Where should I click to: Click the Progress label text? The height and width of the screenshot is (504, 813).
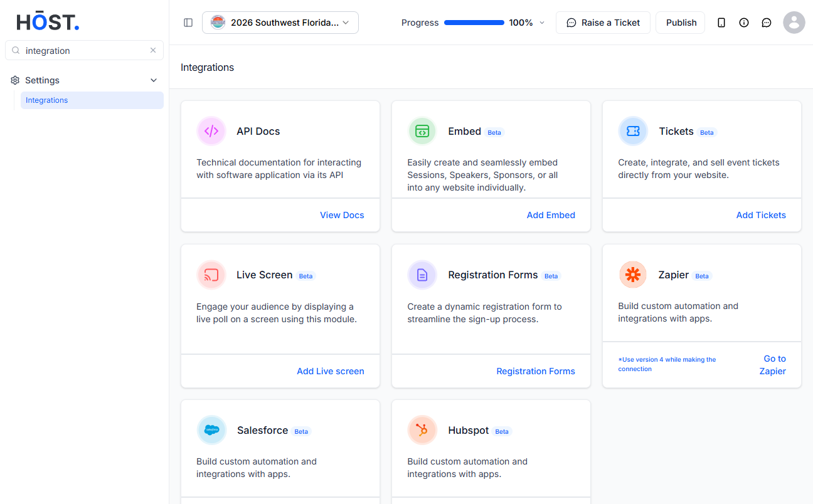pyautogui.click(x=420, y=23)
